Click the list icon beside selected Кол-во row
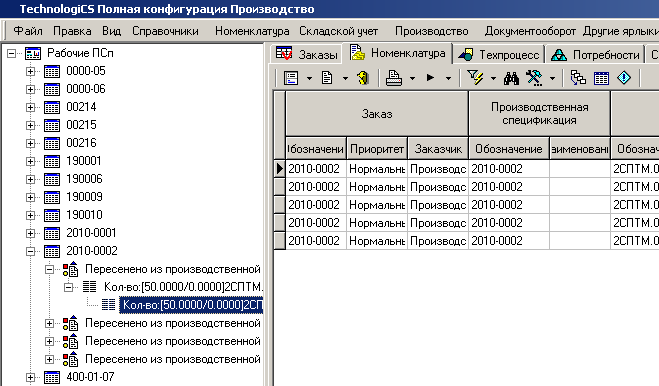Image resolution: width=659 pixels, height=386 pixels. [x=108, y=305]
